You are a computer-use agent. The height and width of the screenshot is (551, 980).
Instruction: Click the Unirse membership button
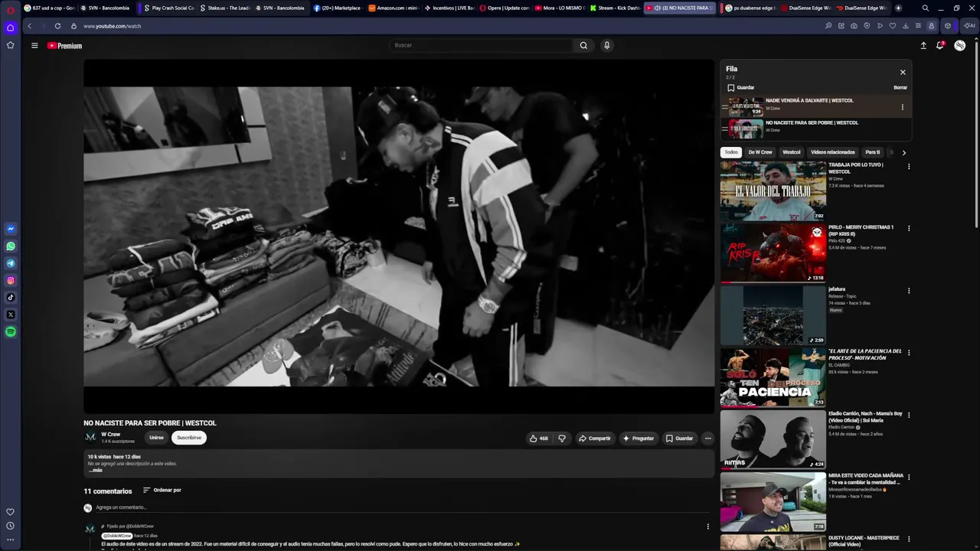156,438
